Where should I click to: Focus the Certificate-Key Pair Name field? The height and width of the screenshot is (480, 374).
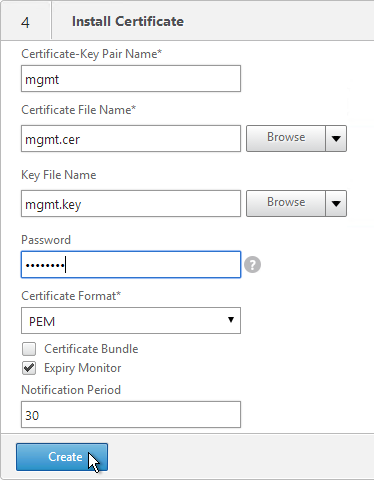(x=131, y=79)
